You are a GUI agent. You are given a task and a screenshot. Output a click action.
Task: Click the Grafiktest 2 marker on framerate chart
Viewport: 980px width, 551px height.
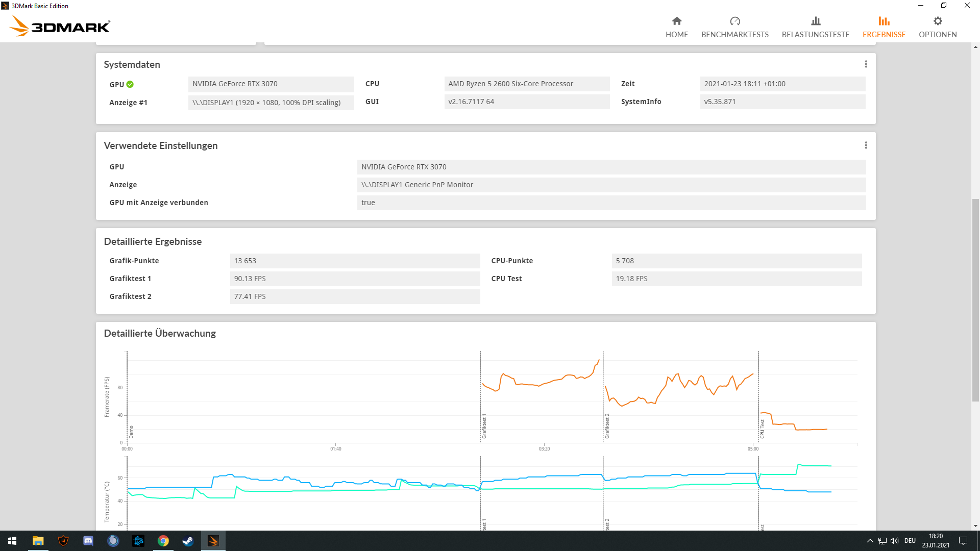[x=607, y=426]
